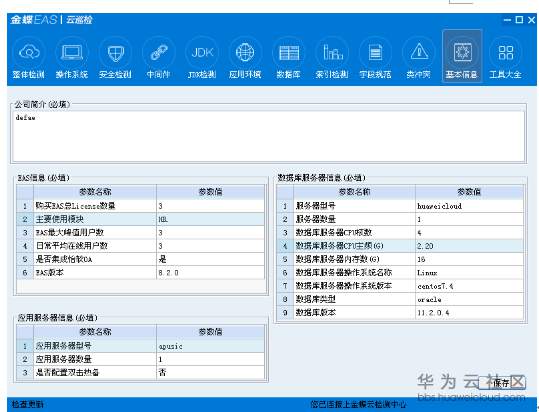
Task: Open the 应用环境 globe icon
Action: [245, 58]
